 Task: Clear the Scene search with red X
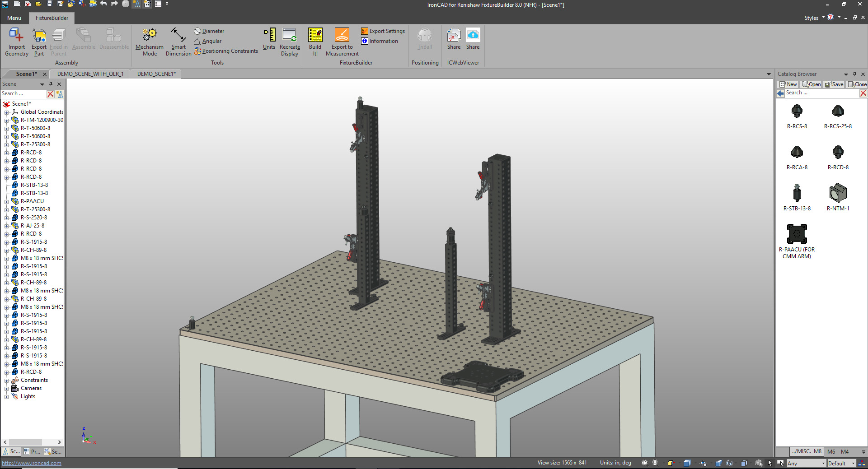click(x=51, y=94)
